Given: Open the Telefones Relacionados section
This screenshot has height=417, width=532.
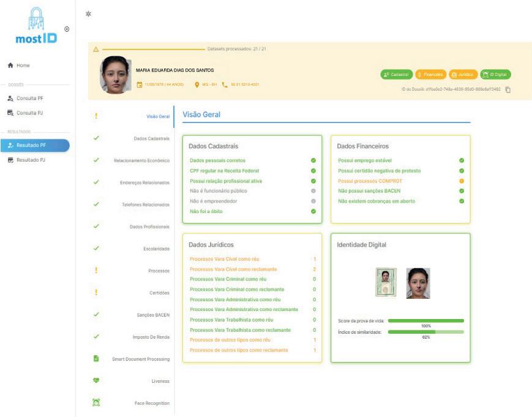Looking at the screenshot, I should pyautogui.click(x=146, y=205).
